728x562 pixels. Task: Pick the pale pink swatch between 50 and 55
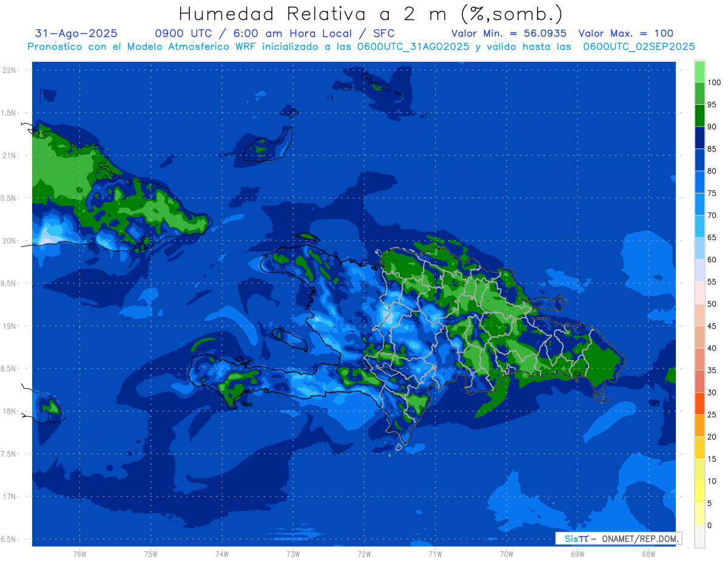click(x=699, y=293)
